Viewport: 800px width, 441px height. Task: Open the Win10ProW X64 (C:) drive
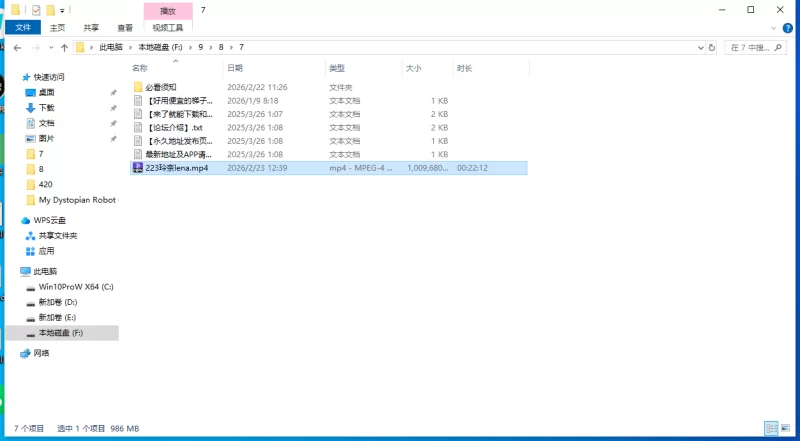point(76,287)
